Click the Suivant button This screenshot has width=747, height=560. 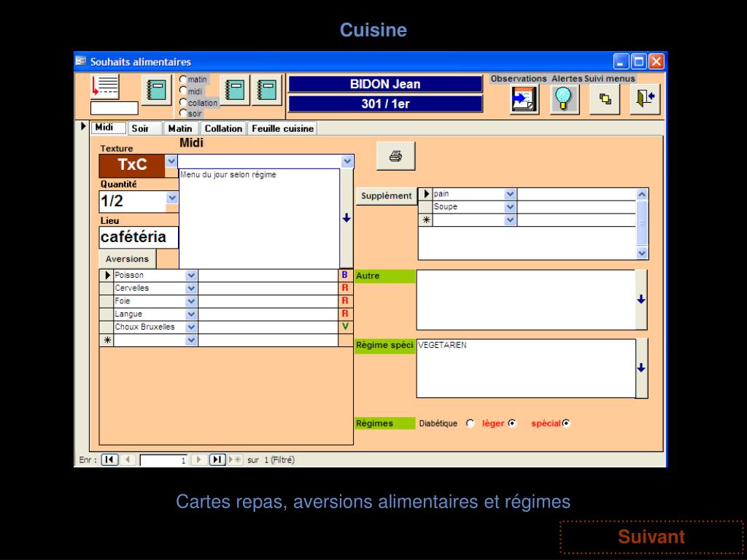651,537
